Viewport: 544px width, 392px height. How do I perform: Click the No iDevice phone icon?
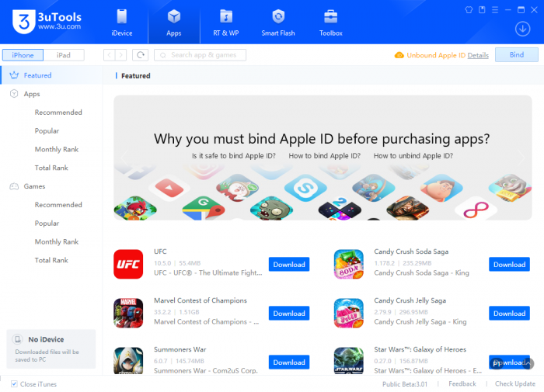pyautogui.click(x=17, y=339)
